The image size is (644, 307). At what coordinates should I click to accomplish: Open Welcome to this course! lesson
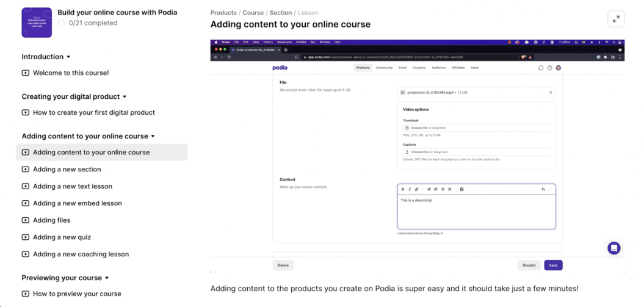(x=65, y=73)
